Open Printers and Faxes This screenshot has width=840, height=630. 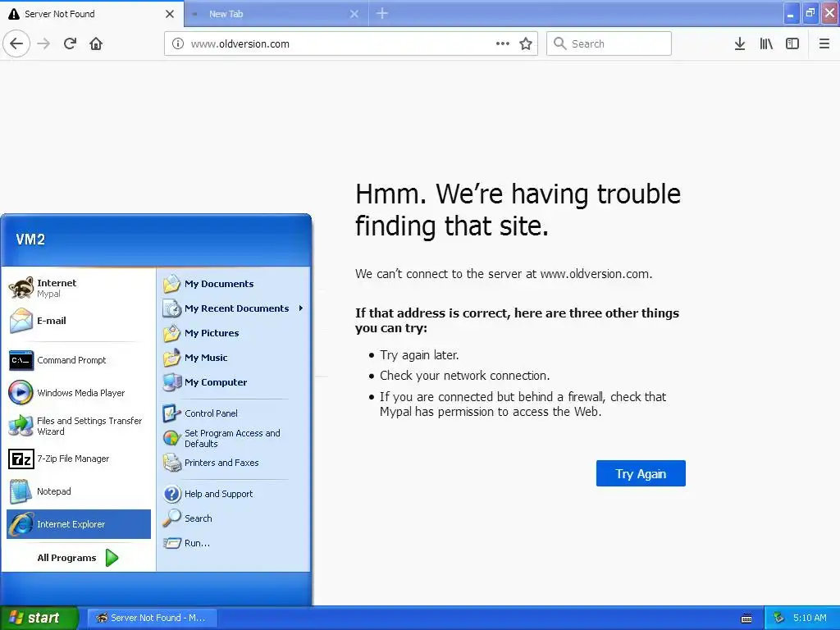[233, 463]
